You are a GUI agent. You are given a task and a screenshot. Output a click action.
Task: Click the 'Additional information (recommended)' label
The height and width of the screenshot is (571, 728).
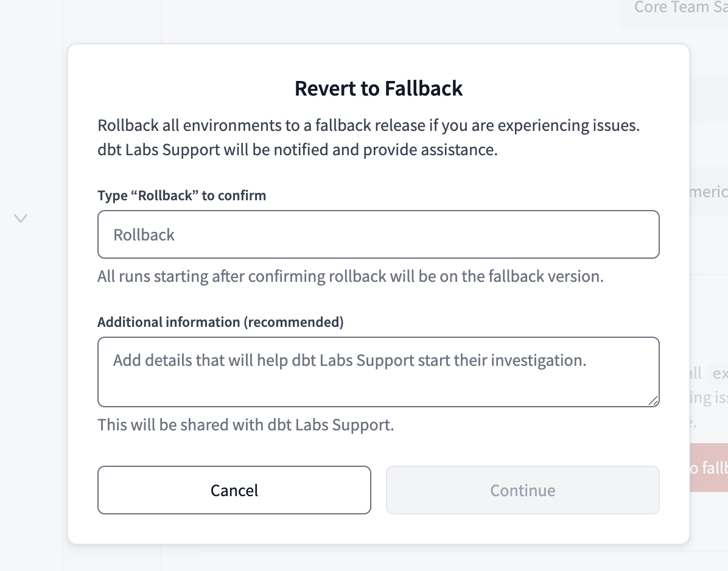220,321
